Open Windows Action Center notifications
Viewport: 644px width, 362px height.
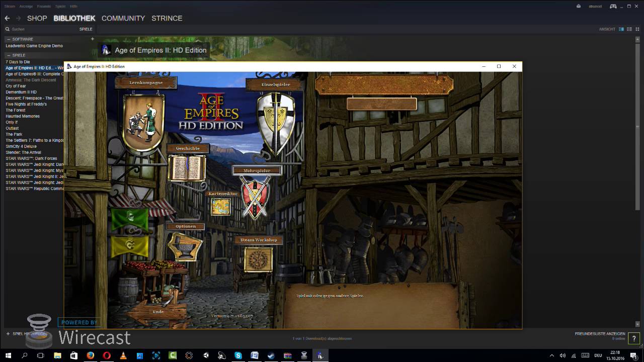(x=634, y=355)
